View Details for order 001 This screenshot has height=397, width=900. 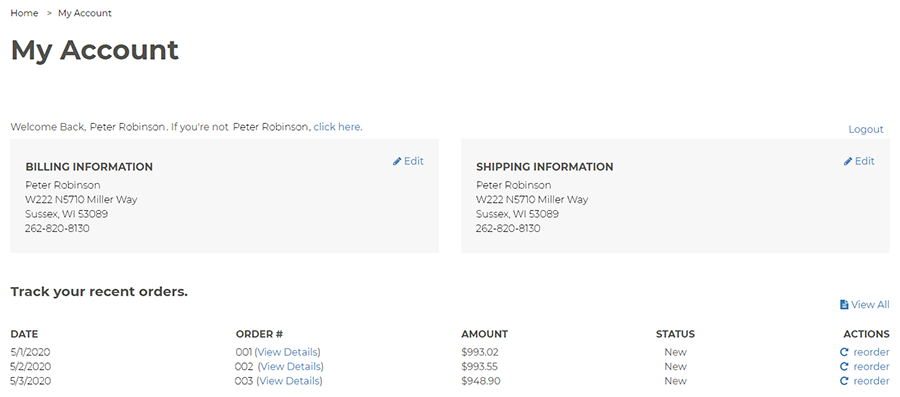287,352
